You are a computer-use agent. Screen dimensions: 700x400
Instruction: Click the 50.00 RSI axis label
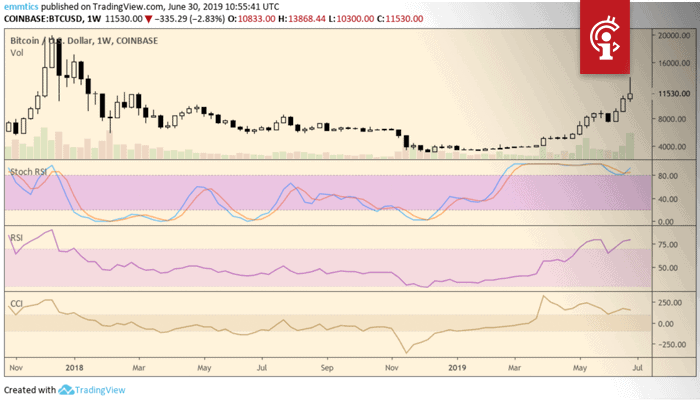click(x=667, y=268)
